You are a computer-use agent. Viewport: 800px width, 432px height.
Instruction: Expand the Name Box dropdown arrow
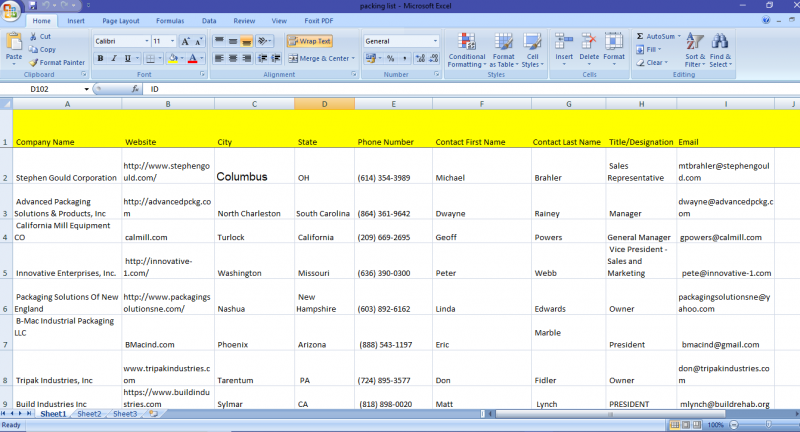86,89
